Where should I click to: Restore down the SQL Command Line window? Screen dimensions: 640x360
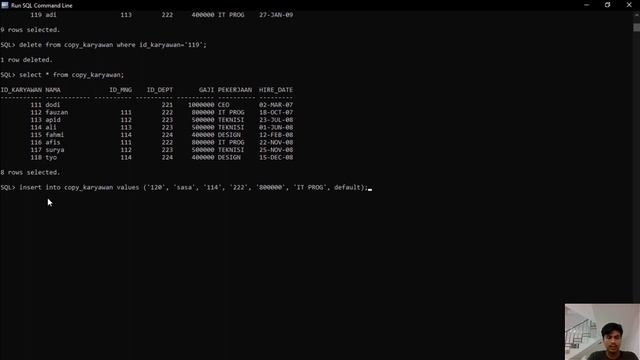click(x=607, y=5)
